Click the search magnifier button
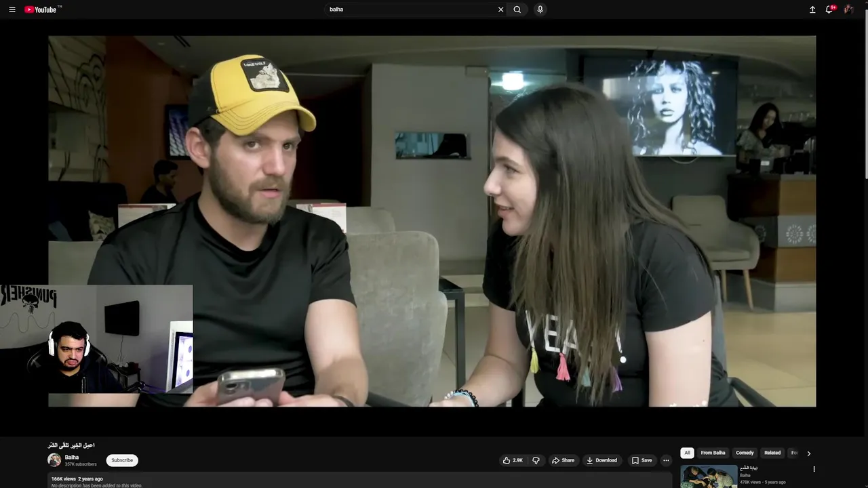 click(517, 9)
